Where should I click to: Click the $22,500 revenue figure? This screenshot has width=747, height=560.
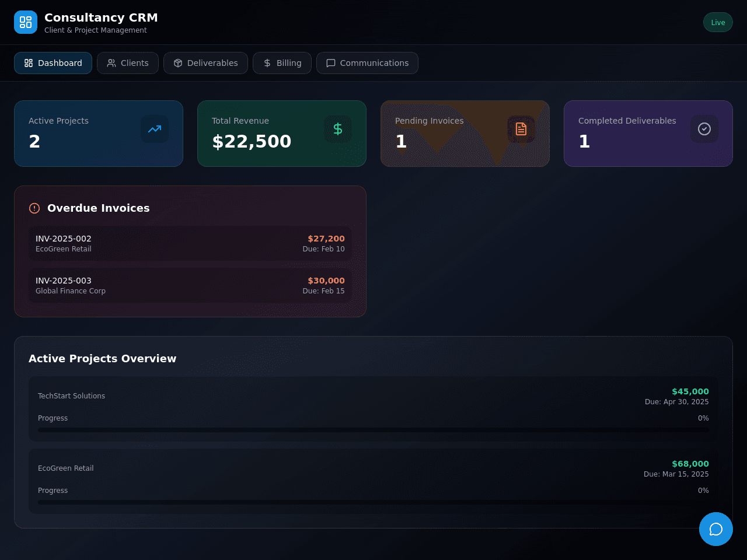(x=252, y=141)
